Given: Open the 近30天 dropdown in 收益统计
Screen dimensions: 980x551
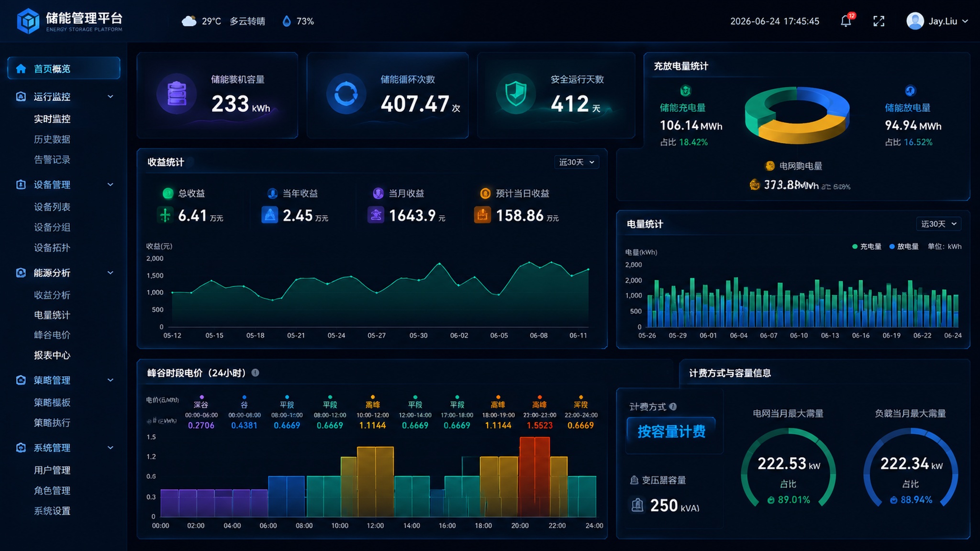Looking at the screenshot, I should [x=577, y=162].
